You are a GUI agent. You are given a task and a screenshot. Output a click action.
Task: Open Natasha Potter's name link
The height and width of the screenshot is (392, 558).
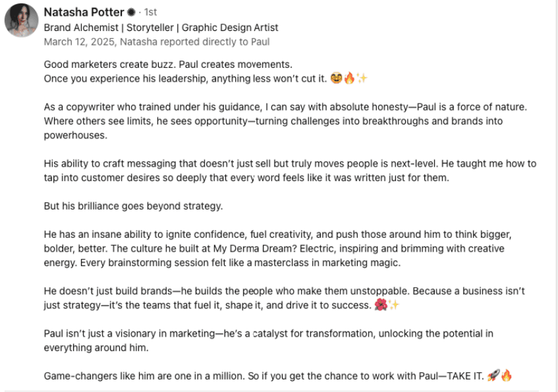click(x=84, y=13)
